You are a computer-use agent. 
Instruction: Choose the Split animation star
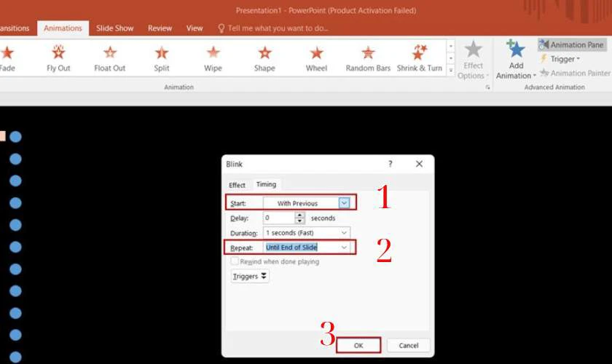coord(162,58)
